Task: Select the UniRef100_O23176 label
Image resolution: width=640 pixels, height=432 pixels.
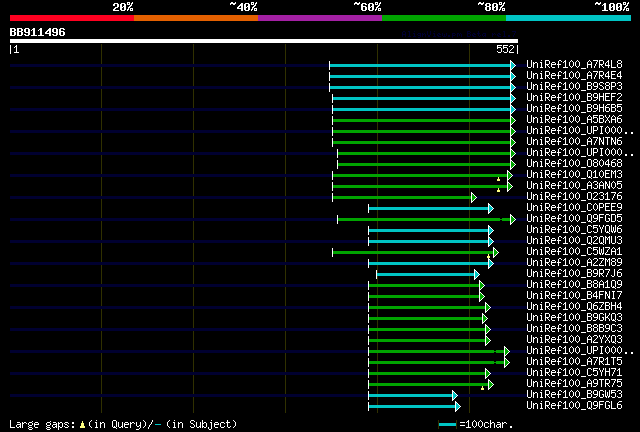Action: (574, 196)
